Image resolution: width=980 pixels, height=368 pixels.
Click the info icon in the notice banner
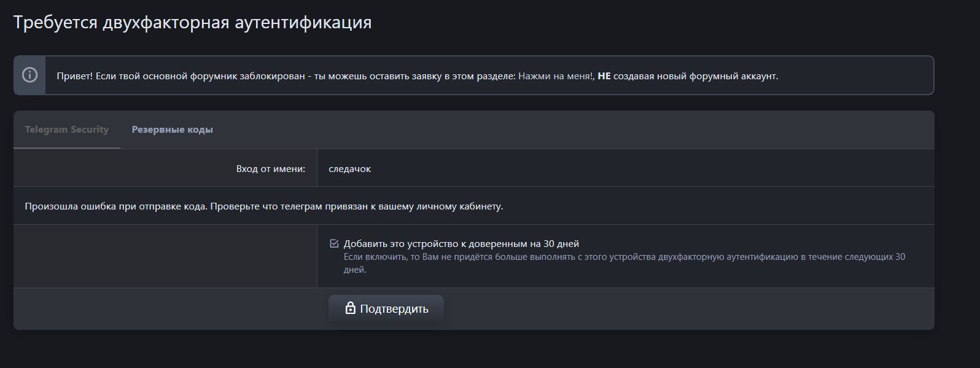pos(29,75)
